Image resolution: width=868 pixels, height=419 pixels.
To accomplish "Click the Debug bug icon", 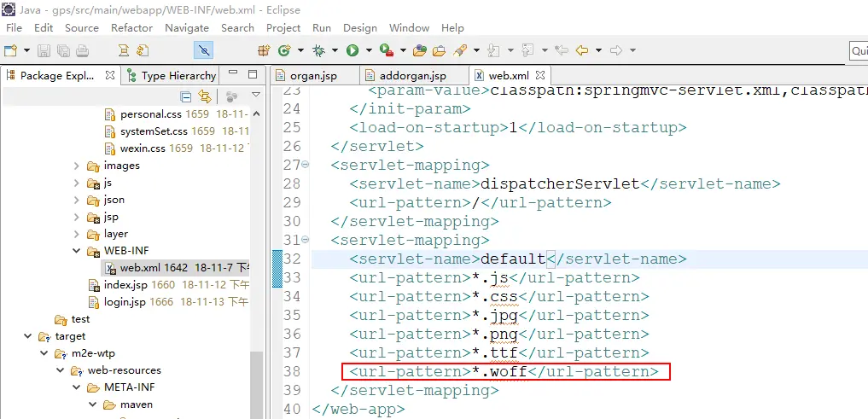I will point(319,51).
